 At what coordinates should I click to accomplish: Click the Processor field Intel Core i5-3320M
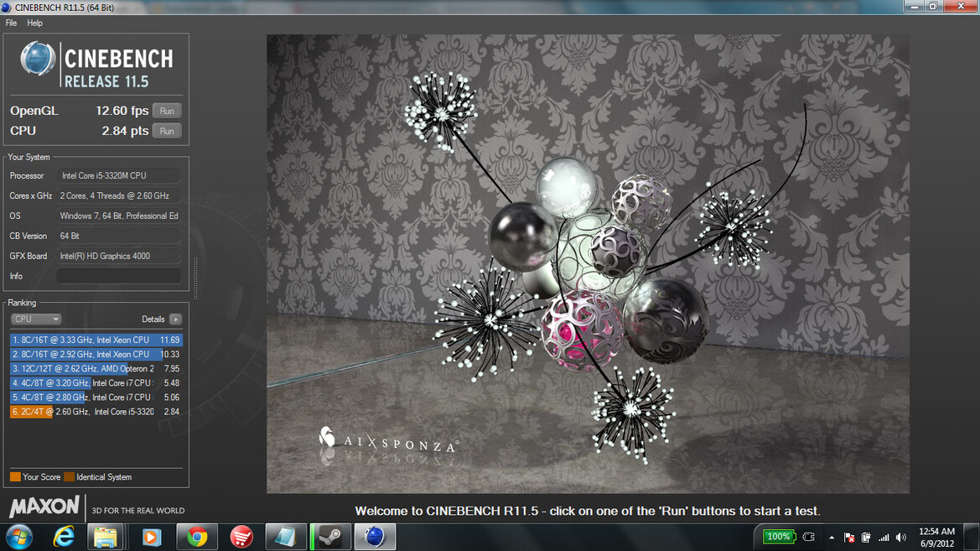[x=119, y=176]
